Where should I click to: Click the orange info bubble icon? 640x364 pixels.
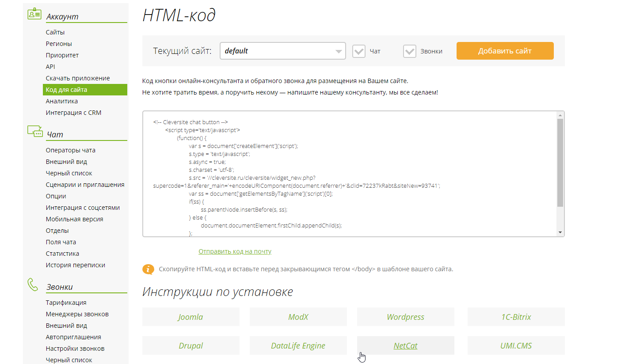point(148,269)
